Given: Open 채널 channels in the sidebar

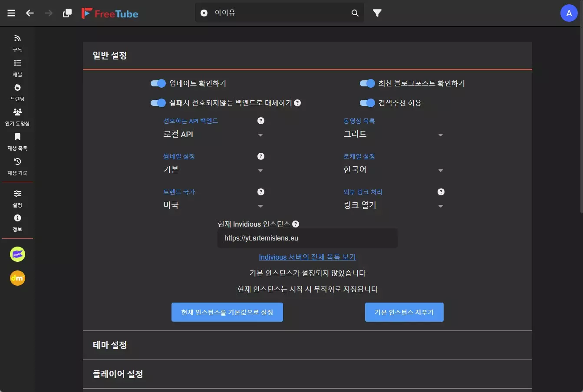Looking at the screenshot, I should point(17,68).
